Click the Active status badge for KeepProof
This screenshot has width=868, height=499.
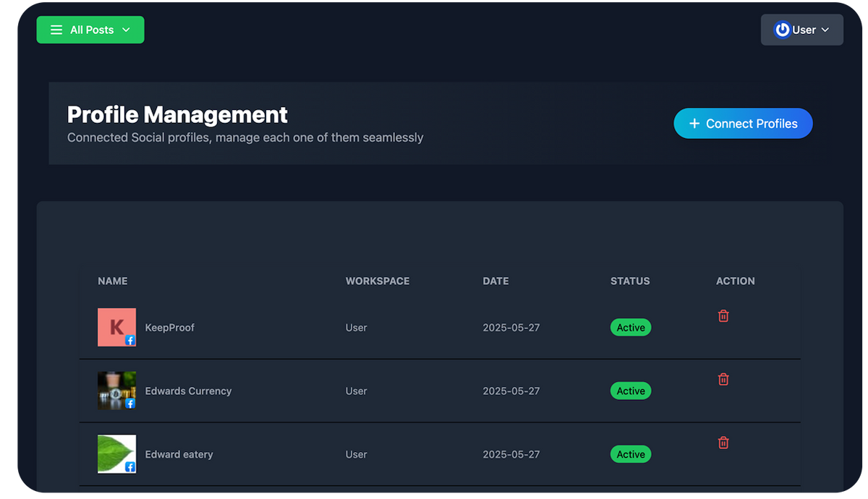(x=631, y=328)
